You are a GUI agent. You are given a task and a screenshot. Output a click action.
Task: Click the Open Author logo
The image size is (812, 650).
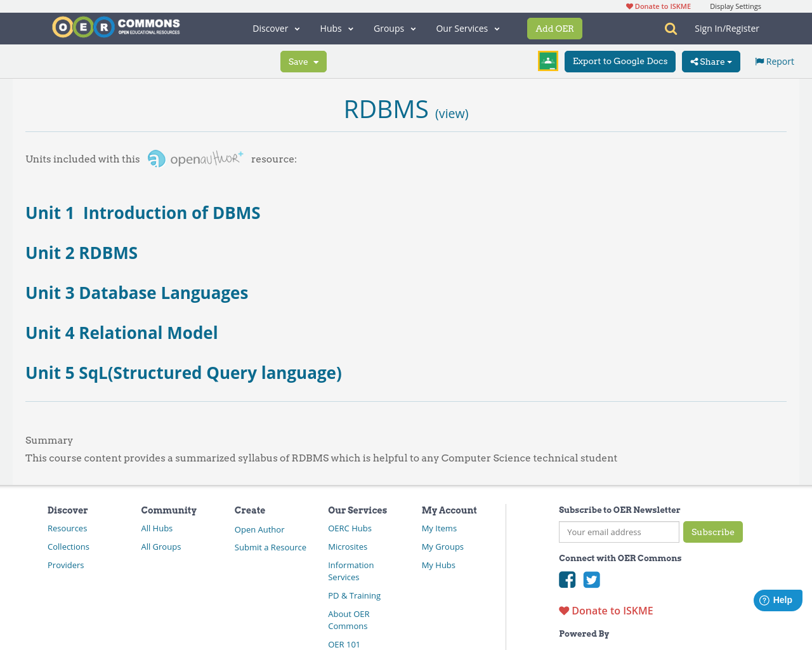click(195, 157)
